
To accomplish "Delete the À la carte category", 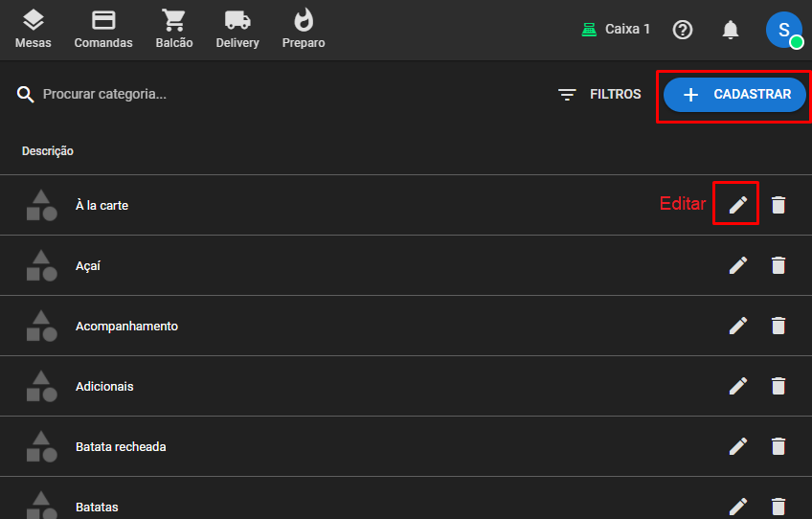I will [x=778, y=205].
